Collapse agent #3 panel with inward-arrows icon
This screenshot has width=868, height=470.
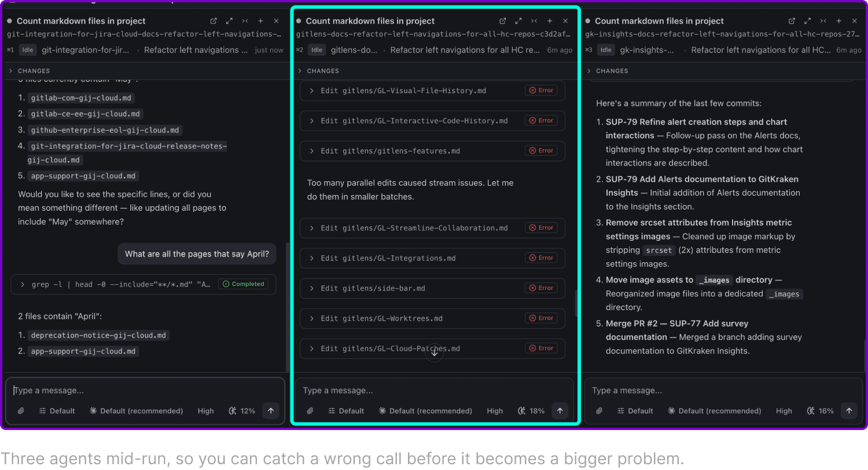coord(823,21)
